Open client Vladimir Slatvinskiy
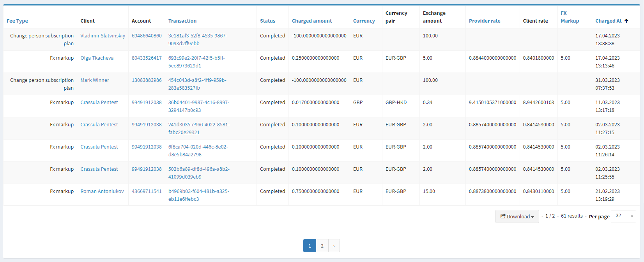 [x=103, y=36]
